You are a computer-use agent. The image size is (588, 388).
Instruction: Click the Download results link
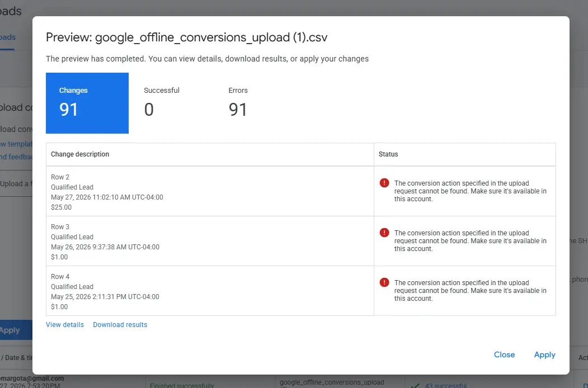(x=120, y=325)
